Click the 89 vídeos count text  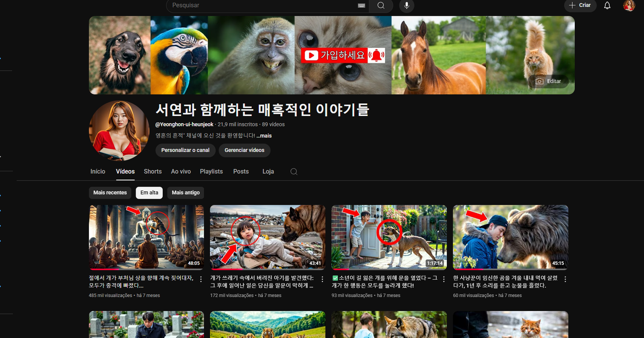[x=273, y=124]
